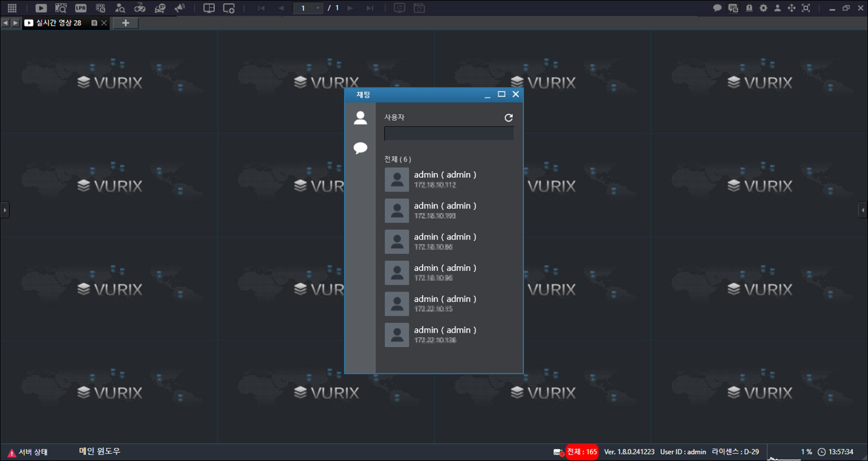Click the clock showing 13:57:34
This screenshot has width=868, height=461.
pos(836,452)
